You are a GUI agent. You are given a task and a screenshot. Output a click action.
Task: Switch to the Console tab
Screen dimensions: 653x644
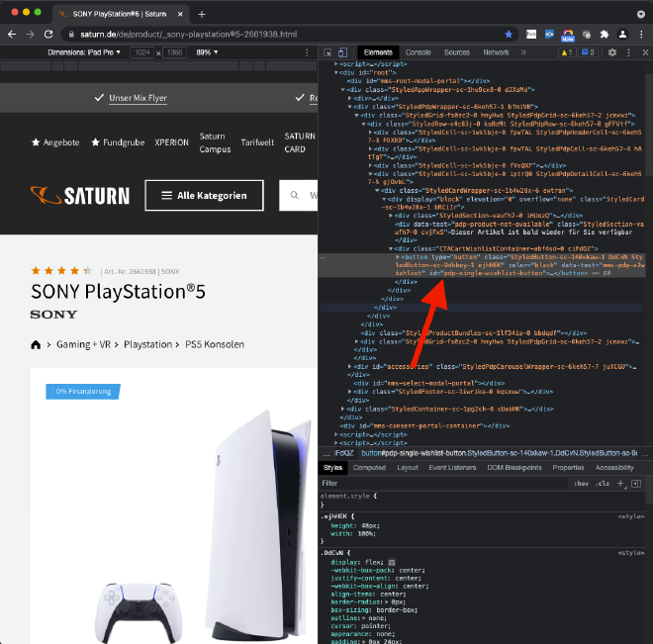click(x=418, y=52)
